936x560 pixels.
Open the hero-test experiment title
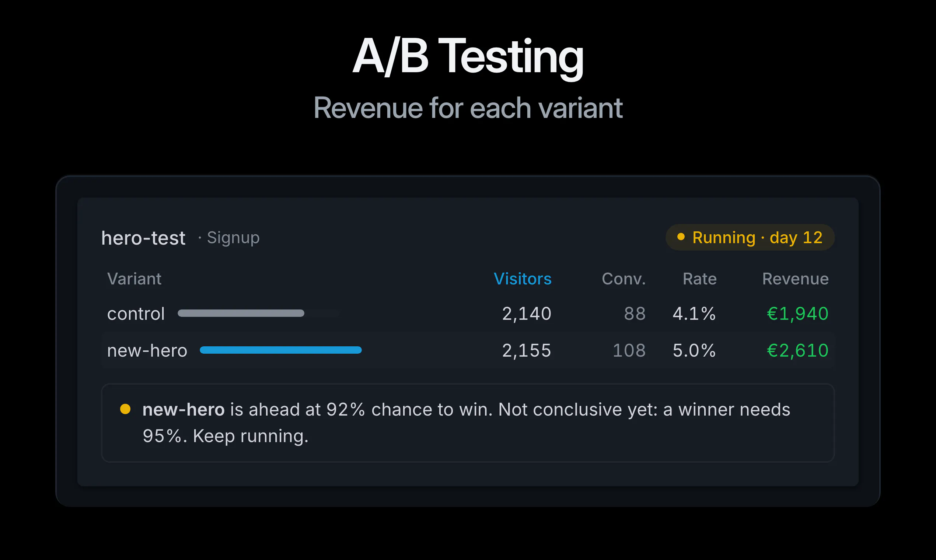pos(143,238)
